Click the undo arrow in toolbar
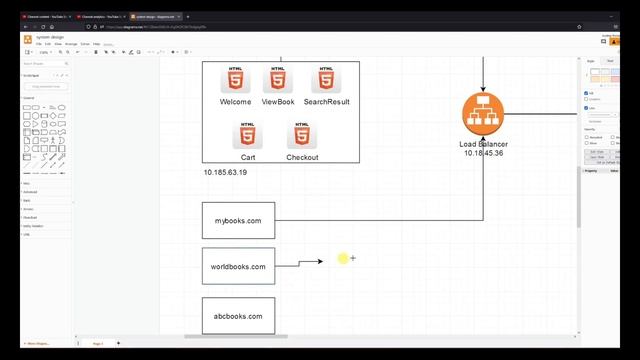640x360 pixels. 78,52
